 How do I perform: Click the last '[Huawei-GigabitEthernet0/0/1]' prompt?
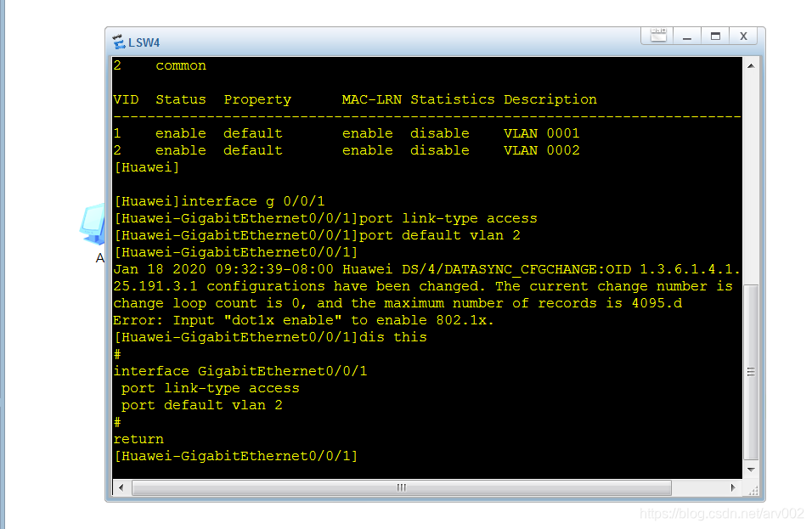(x=235, y=456)
